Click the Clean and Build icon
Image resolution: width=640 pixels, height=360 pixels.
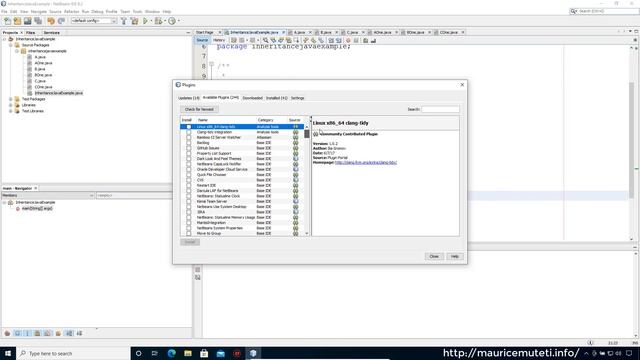point(134,21)
